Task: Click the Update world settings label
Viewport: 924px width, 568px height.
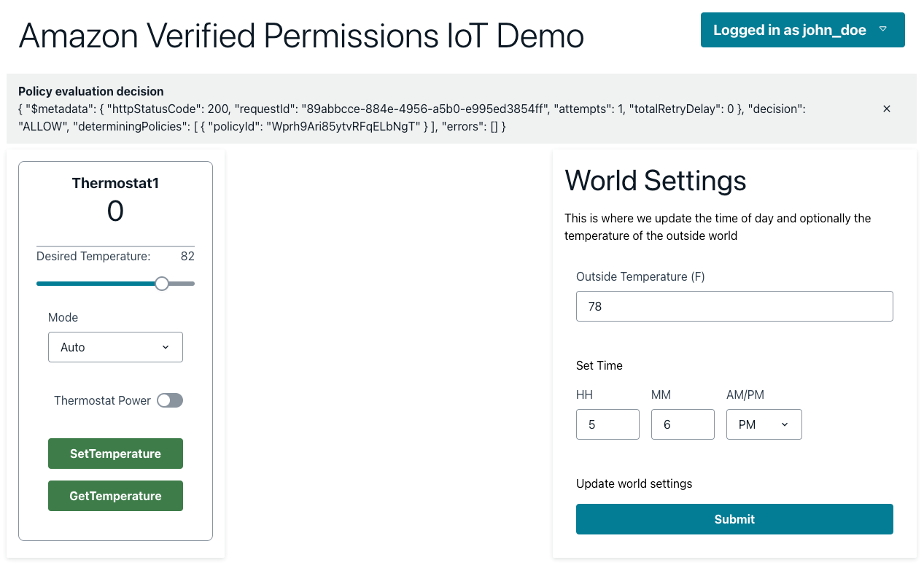Action: pyautogui.click(x=634, y=483)
